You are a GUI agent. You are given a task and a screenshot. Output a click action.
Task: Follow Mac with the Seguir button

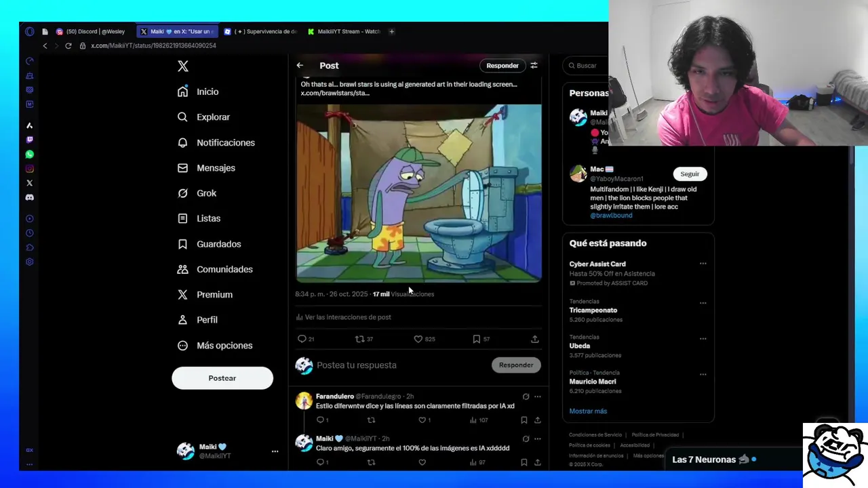point(690,174)
